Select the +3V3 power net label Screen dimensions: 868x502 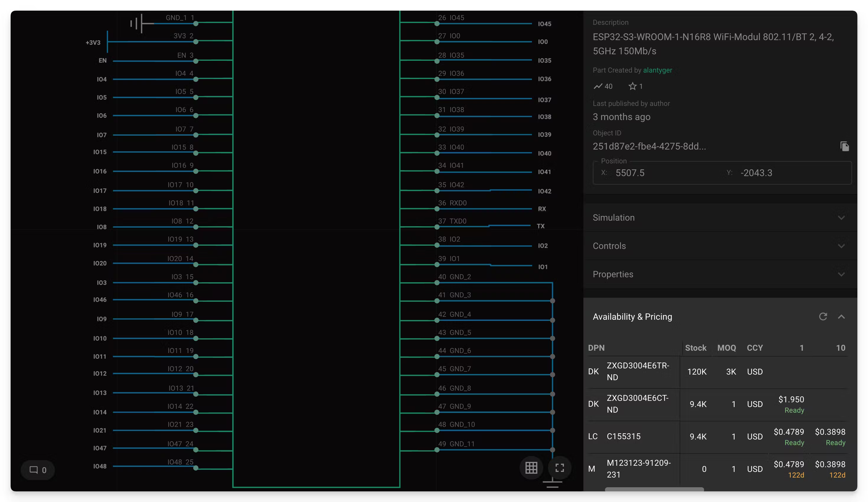[x=93, y=43]
